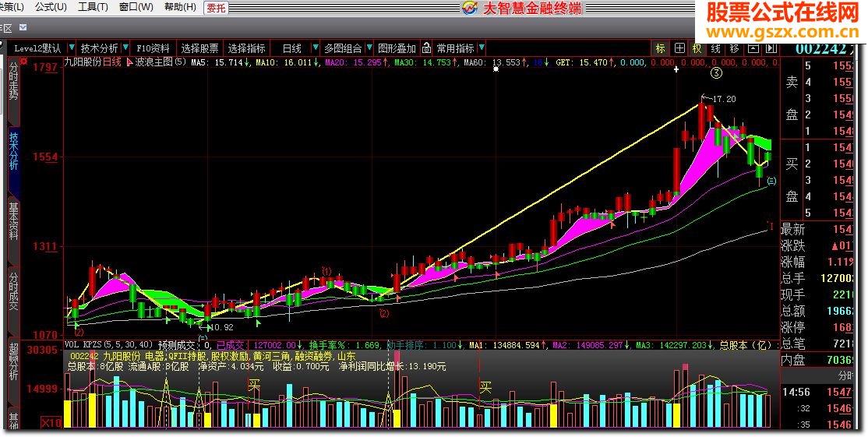Click the 九阳股份 stock name label
868x437 pixels.
(83, 62)
